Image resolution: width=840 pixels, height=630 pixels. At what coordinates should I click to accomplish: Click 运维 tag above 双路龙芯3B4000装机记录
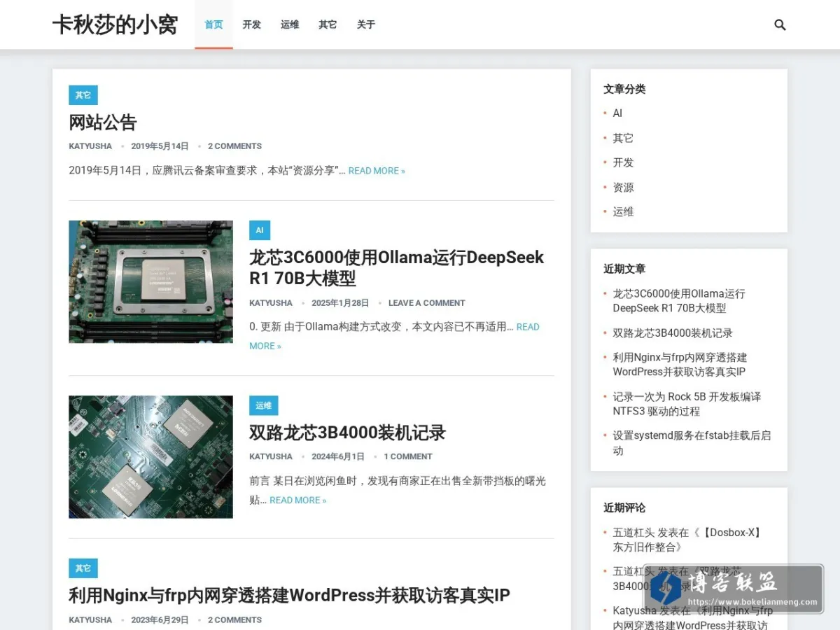(264, 405)
